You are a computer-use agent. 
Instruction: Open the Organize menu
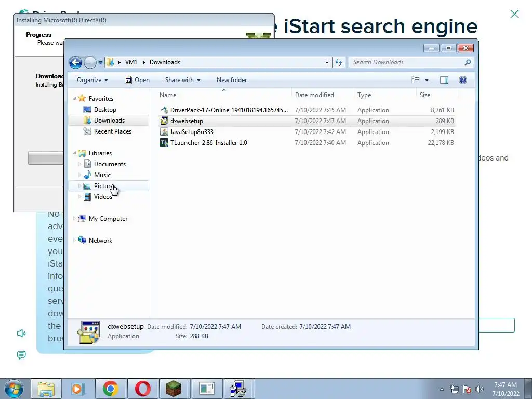[x=92, y=80]
